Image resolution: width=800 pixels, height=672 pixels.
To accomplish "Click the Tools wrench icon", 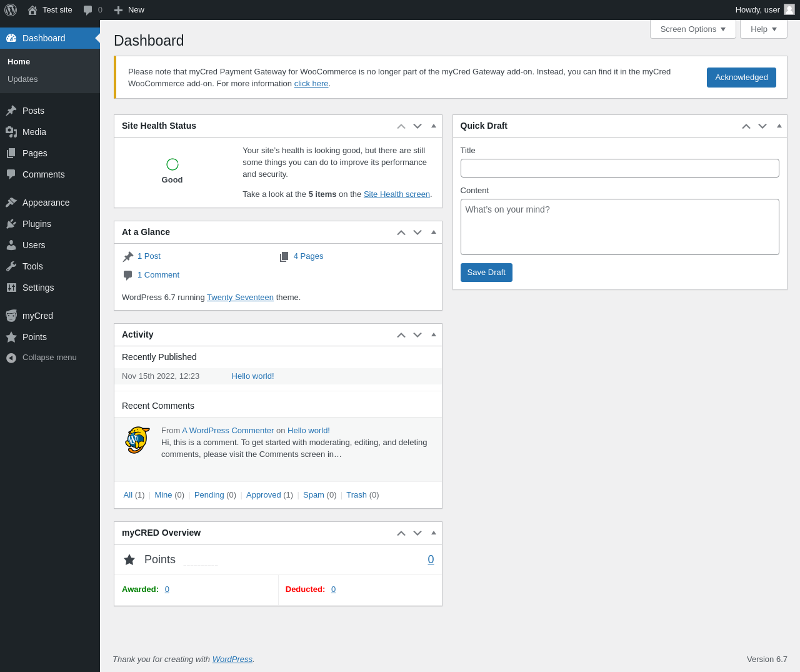I will coord(11,266).
